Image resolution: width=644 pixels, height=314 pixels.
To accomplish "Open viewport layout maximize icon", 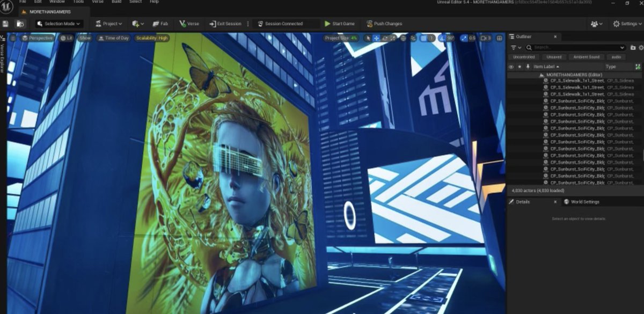I will click(500, 38).
